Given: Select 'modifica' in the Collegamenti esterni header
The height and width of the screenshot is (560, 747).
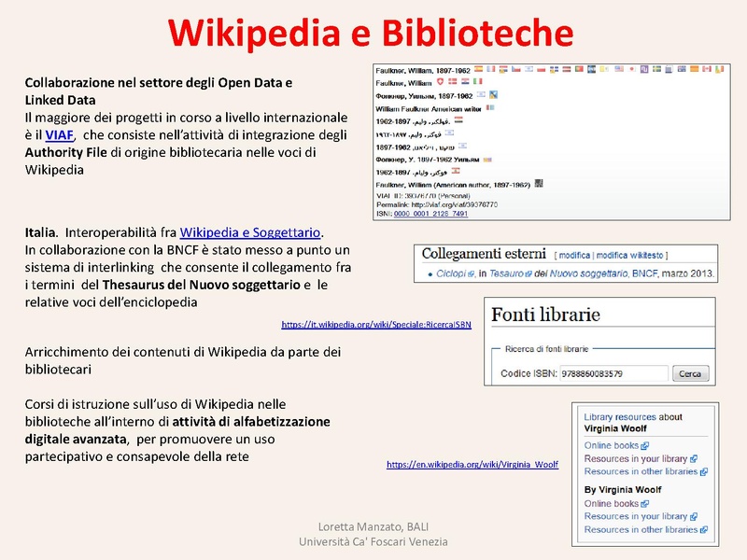Looking at the screenshot, I should click(573, 255).
